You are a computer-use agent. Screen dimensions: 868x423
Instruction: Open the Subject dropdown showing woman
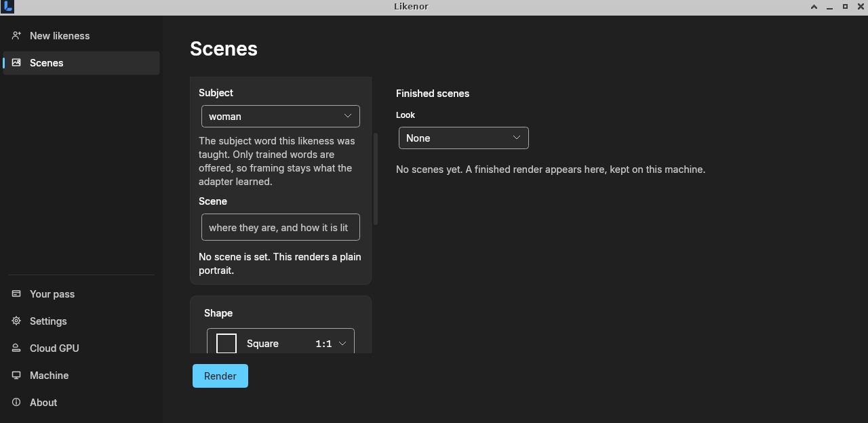pos(281,116)
